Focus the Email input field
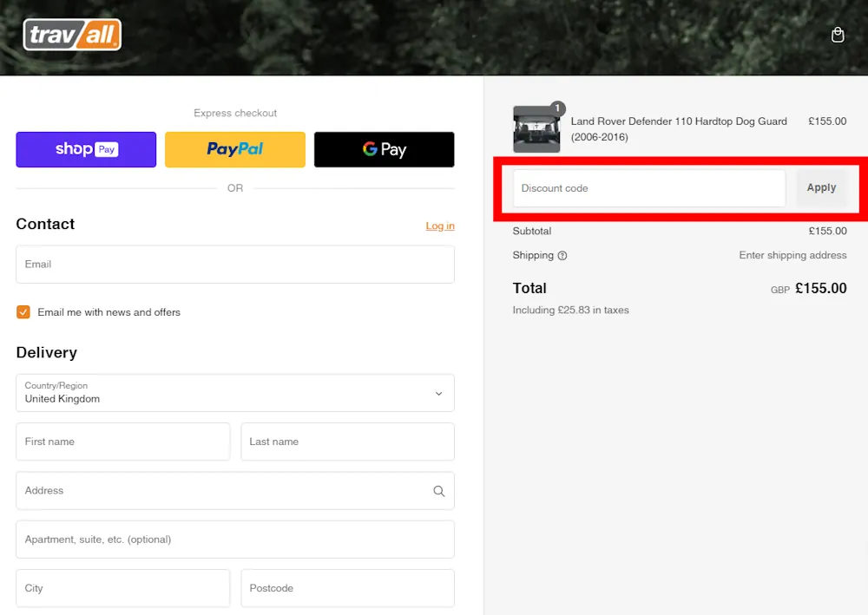The width and height of the screenshot is (868, 615). [x=235, y=265]
